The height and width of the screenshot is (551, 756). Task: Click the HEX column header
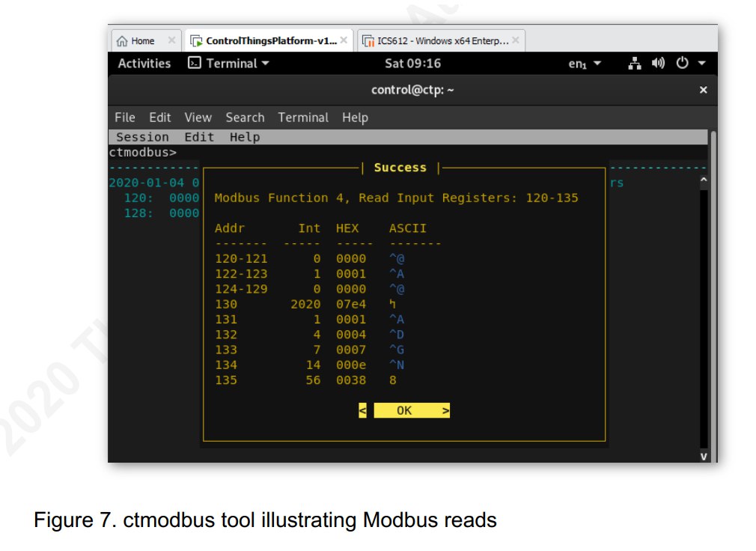347,228
